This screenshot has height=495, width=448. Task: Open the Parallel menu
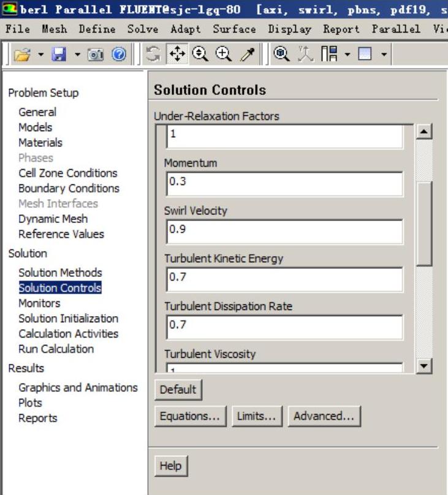(x=396, y=29)
